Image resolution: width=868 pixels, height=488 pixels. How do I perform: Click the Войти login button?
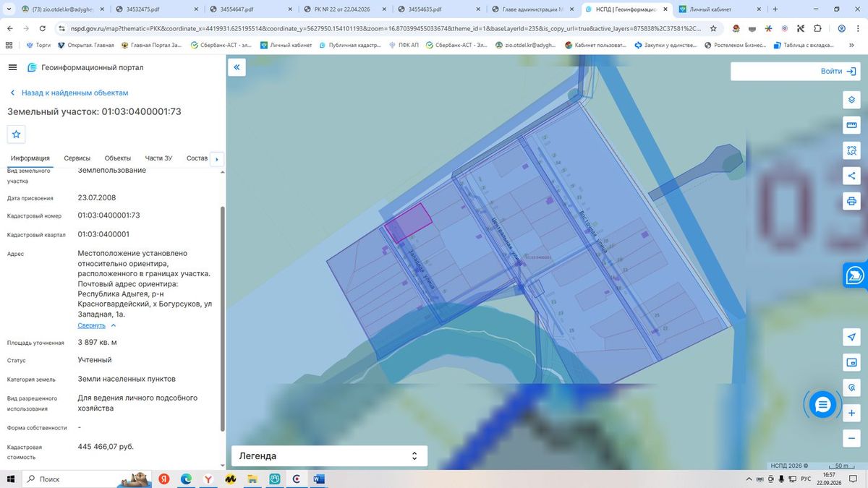click(795, 71)
